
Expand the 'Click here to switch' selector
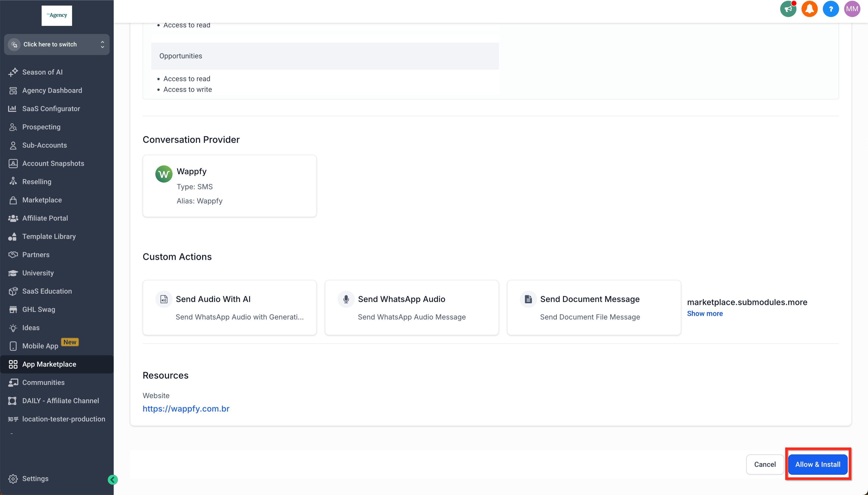tap(57, 45)
